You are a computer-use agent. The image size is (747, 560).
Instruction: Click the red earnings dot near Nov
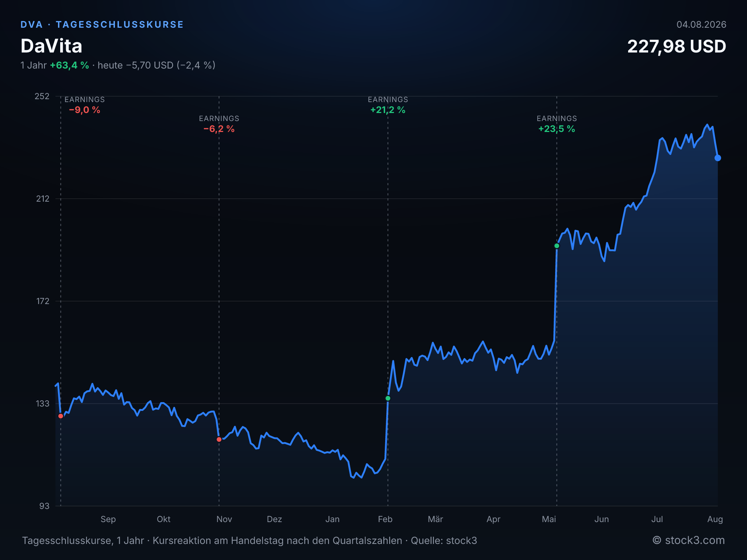219,439
